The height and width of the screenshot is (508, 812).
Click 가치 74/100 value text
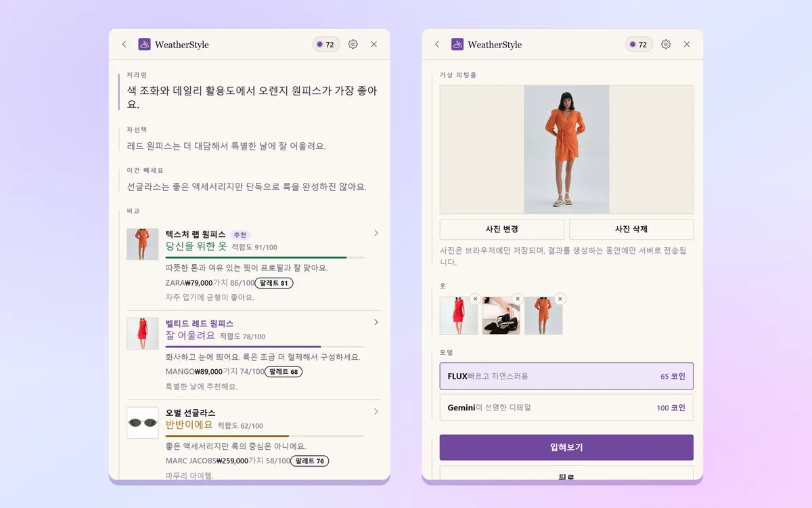(x=244, y=372)
